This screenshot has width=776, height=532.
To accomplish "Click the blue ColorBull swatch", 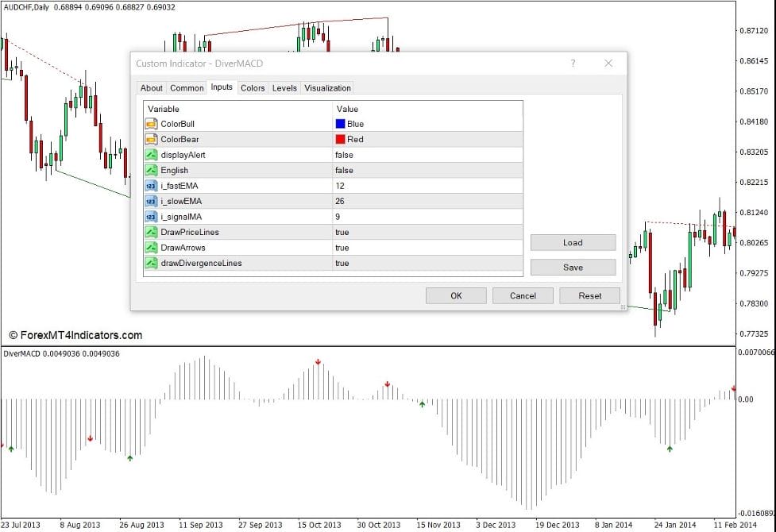I will click(341, 124).
